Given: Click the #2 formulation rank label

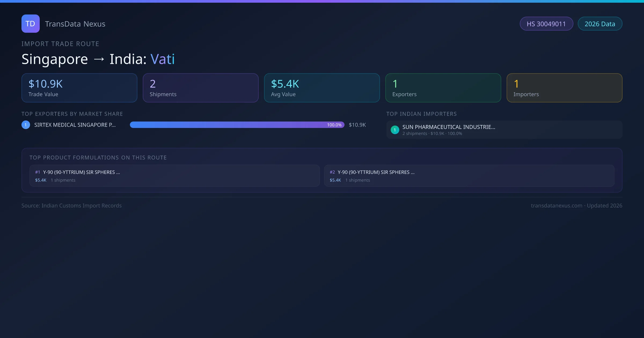Looking at the screenshot, I should click(x=332, y=172).
